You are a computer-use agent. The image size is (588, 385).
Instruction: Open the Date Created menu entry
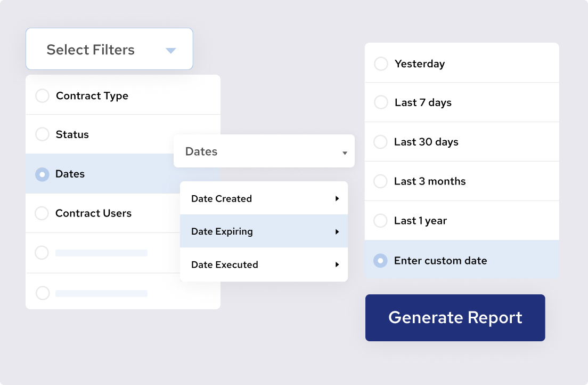point(222,198)
